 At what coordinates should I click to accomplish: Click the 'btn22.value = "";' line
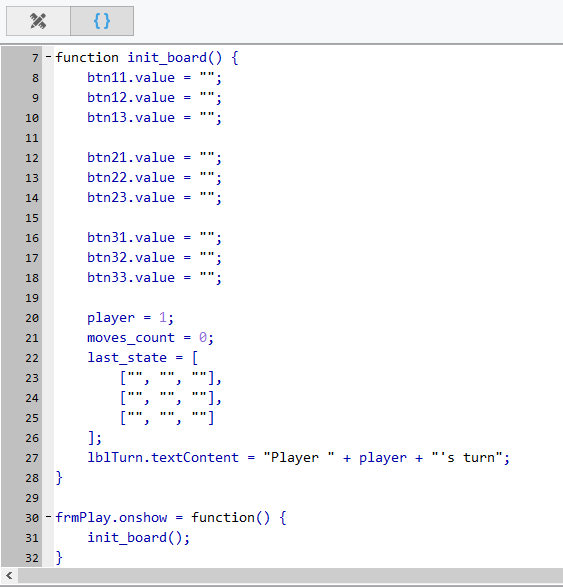pos(154,178)
